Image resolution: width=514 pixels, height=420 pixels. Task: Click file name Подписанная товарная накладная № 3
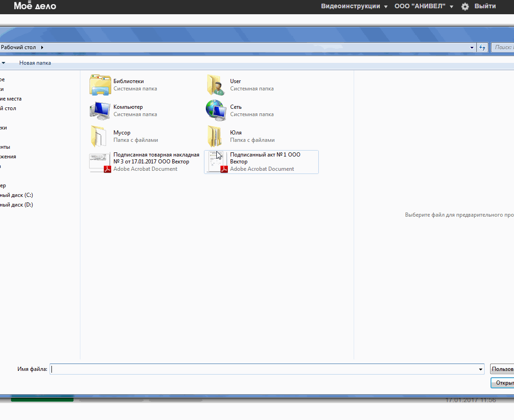[x=156, y=158]
